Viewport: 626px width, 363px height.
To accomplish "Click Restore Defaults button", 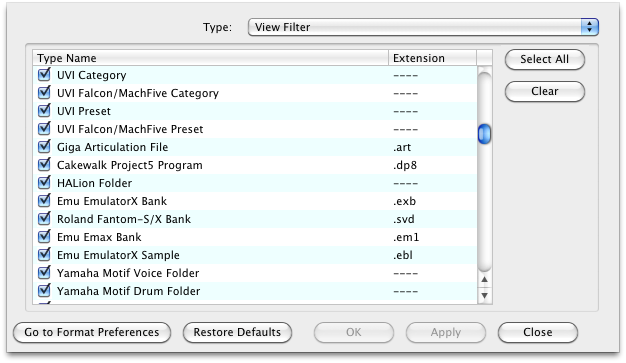I will [x=237, y=332].
